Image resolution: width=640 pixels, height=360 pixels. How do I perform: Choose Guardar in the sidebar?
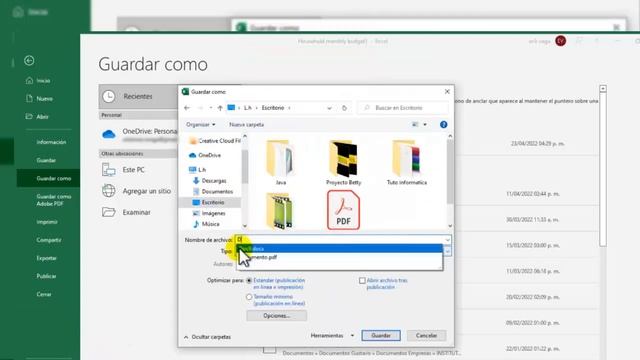(x=46, y=160)
